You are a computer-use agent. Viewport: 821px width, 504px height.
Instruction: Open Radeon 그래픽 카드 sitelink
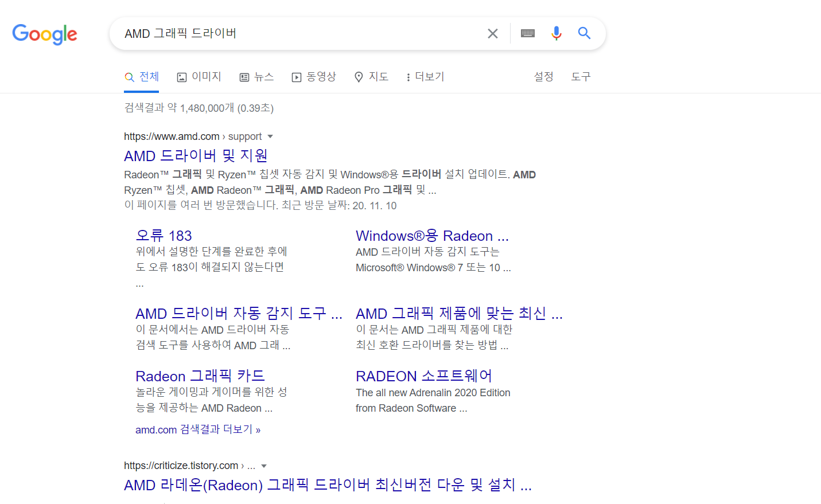point(200,376)
